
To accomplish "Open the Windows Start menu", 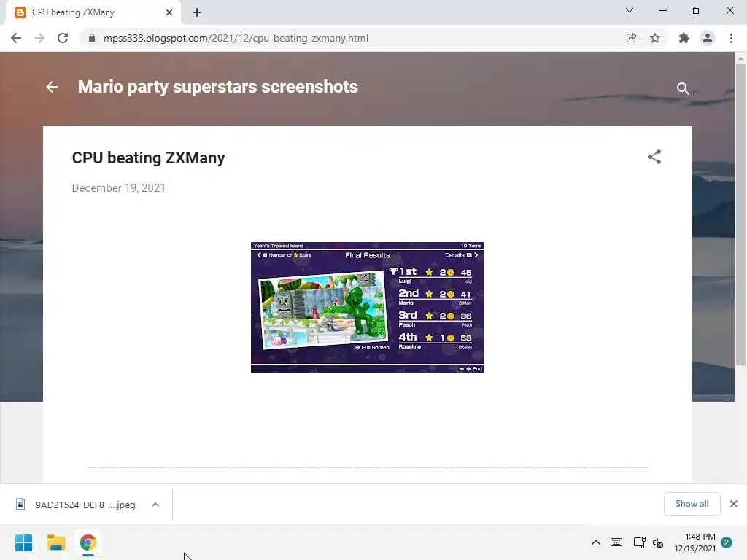I will 24,542.
